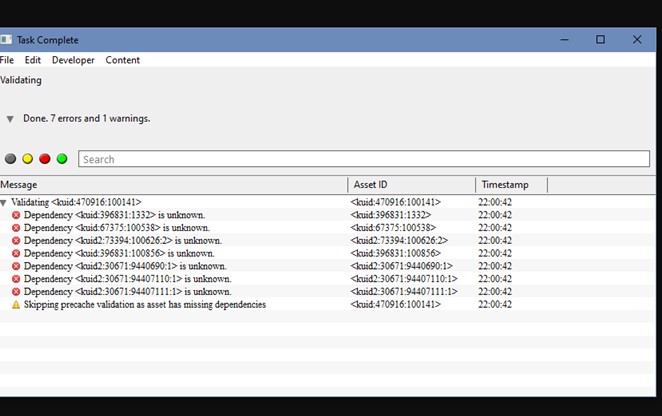
Task: Click timestamp 22:00:42 on Validating row
Action: (495, 202)
